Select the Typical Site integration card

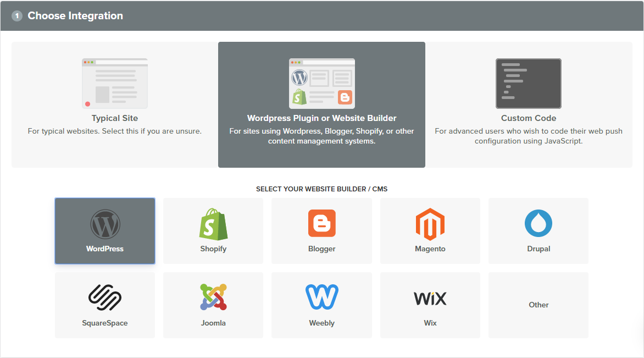click(115, 104)
